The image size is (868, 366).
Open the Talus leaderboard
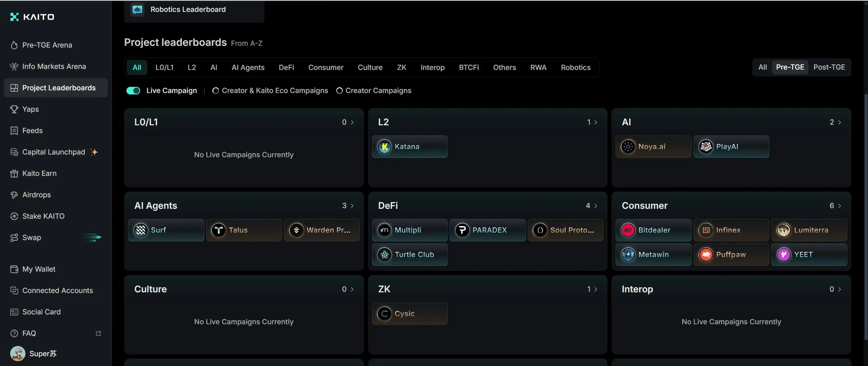[244, 230]
